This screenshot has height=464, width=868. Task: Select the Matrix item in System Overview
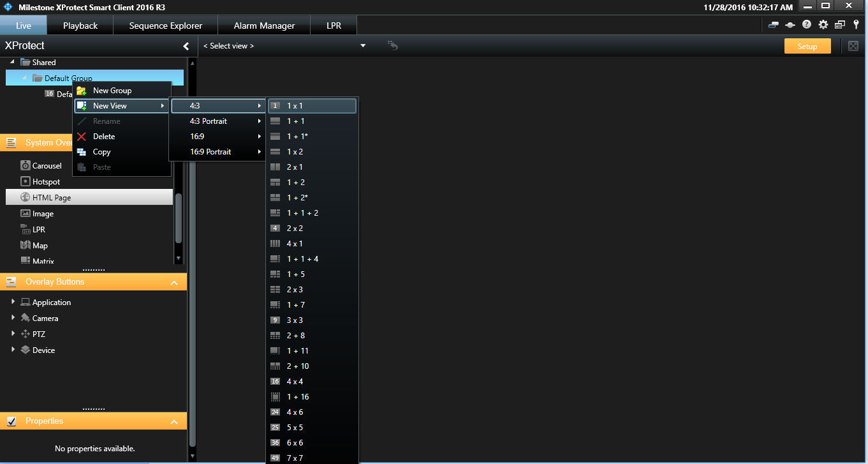point(42,260)
